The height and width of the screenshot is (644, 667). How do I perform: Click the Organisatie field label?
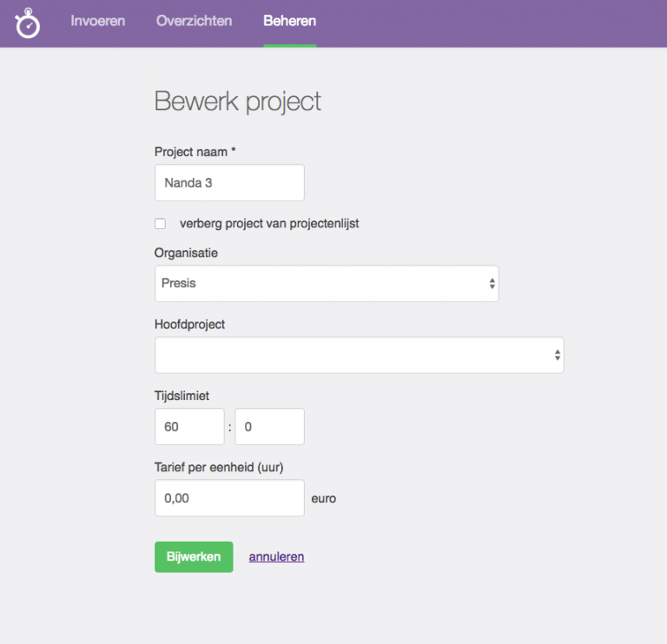pyautogui.click(x=187, y=253)
